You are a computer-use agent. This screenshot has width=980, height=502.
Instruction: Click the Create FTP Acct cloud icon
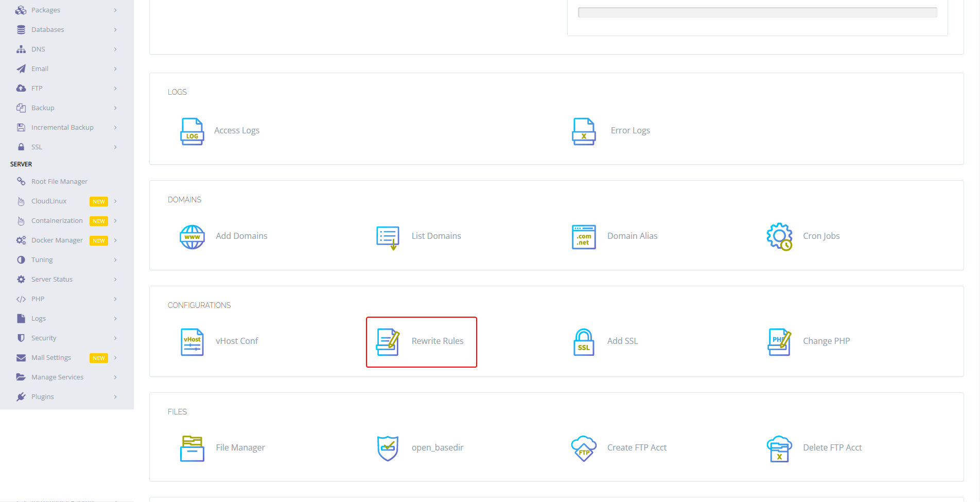[x=584, y=448]
